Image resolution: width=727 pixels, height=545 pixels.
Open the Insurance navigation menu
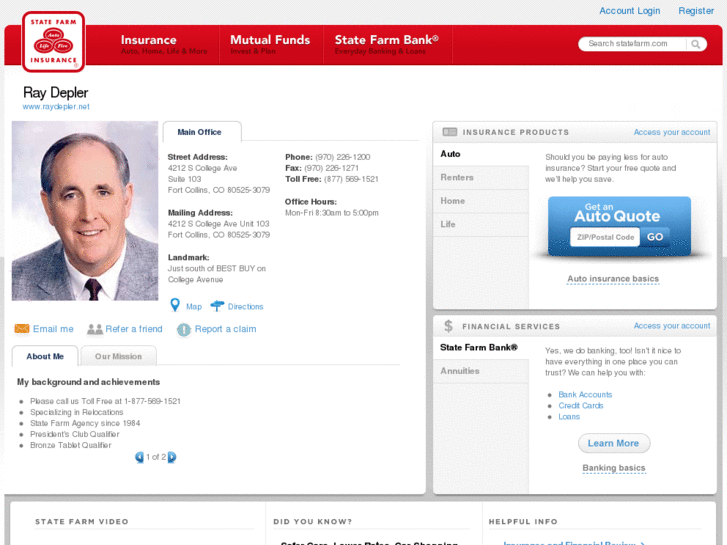[164, 45]
